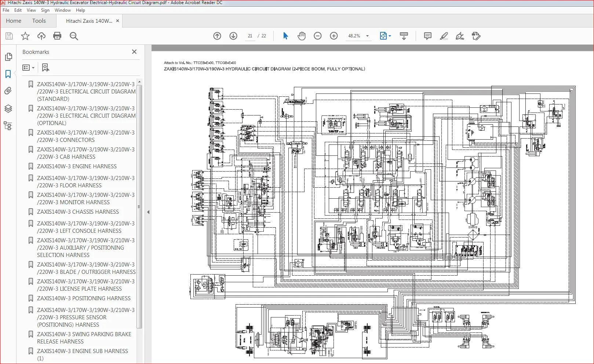Go to next page arrow
Screen dimensions: 594x364
(x=233, y=36)
